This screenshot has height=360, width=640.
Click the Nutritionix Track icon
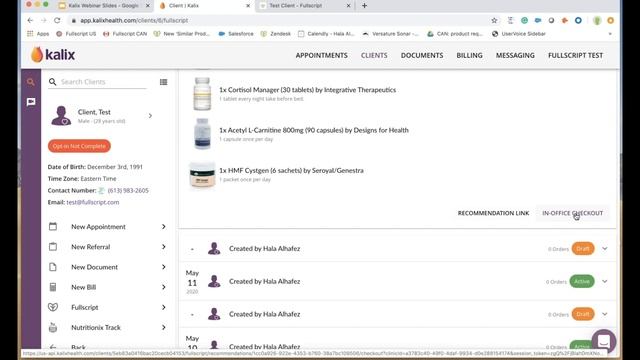click(x=53, y=327)
